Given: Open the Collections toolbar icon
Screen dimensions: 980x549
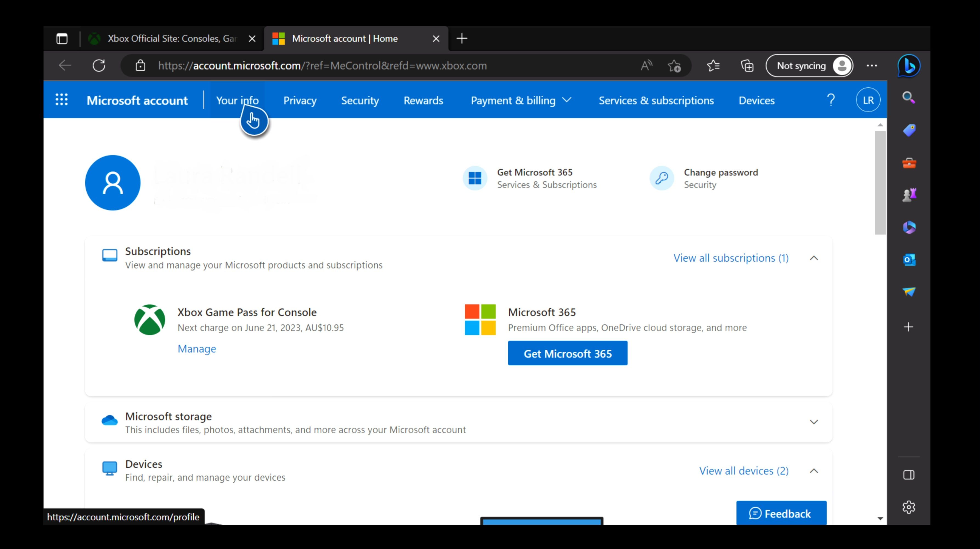Looking at the screenshot, I should click(747, 66).
